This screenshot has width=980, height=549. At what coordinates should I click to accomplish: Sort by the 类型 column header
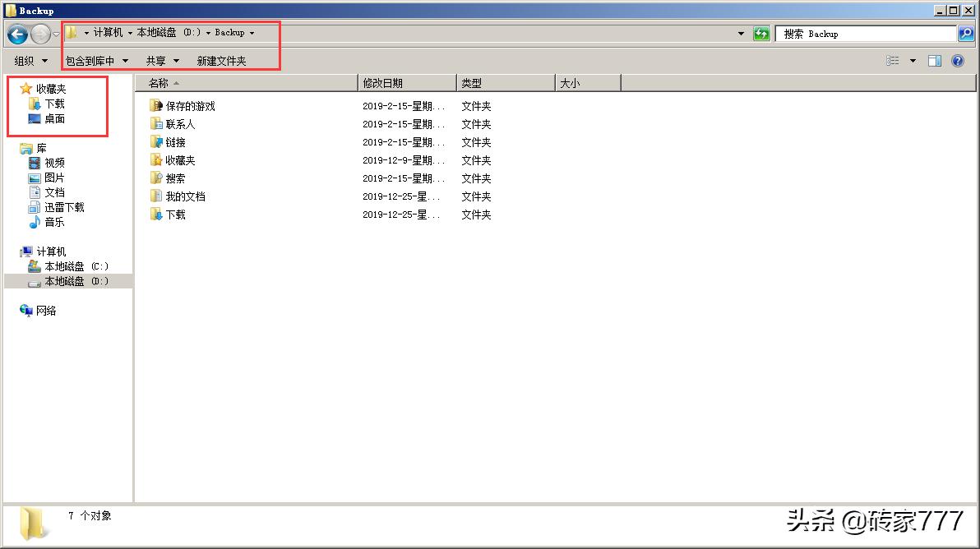506,83
